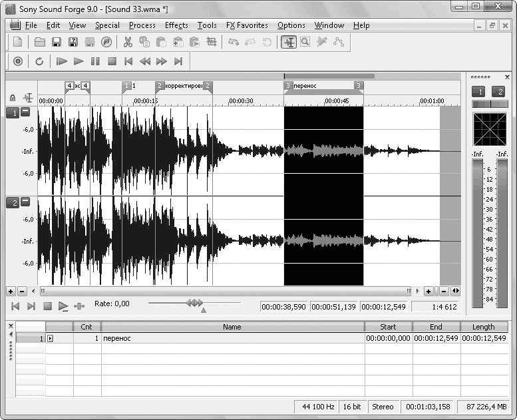Image resolution: width=517 pixels, height=420 pixels.
Task: Select the Magnify tool in toolbar
Action: pyautogui.click(x=305, y=42)
